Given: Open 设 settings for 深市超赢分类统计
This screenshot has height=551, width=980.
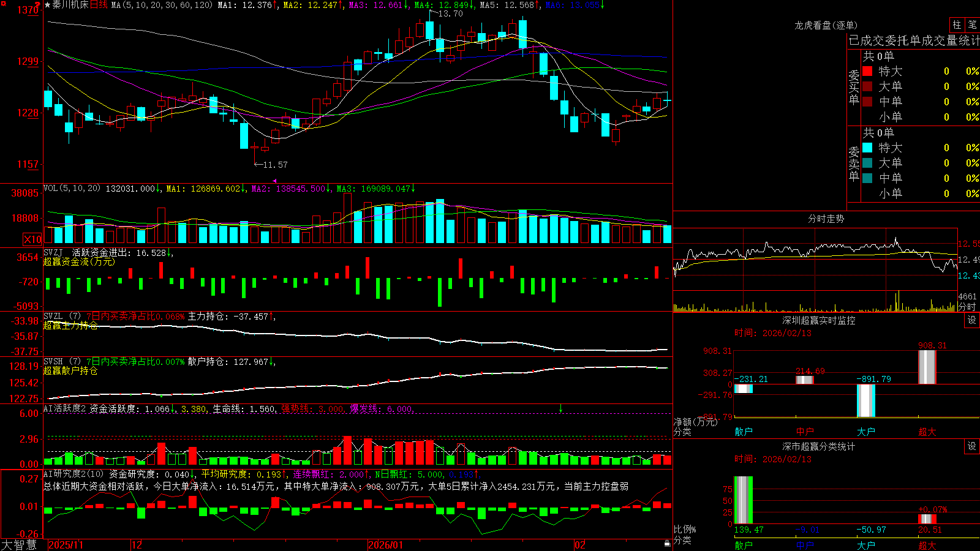Looking at the screenshot, I should pos(972,446).
